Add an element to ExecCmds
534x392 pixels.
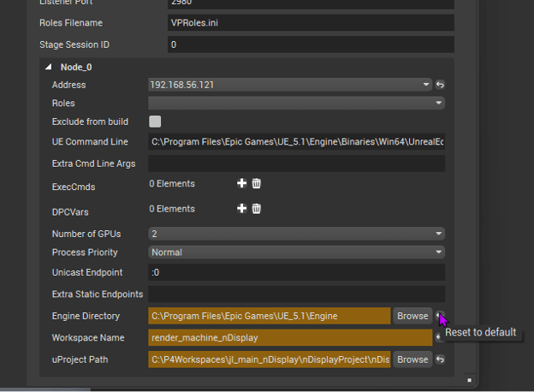[242, 183]
